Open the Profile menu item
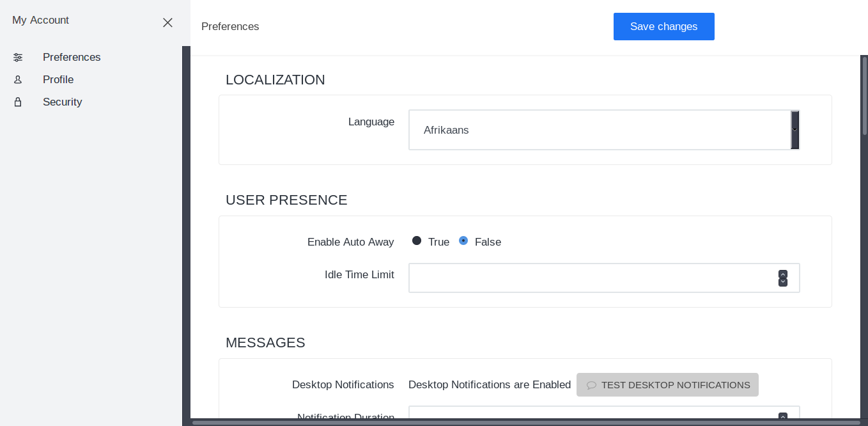Image resolution: width=868 pixels, height=426 pixels. tap(58, 80)
